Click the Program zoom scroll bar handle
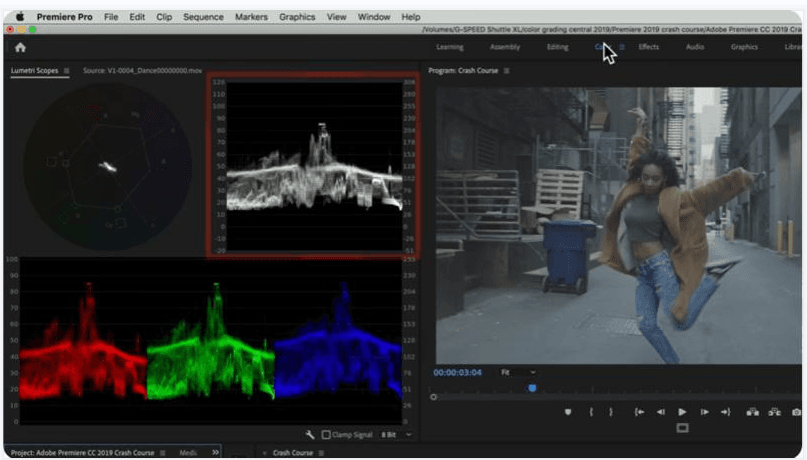 [x=433, y=397]
